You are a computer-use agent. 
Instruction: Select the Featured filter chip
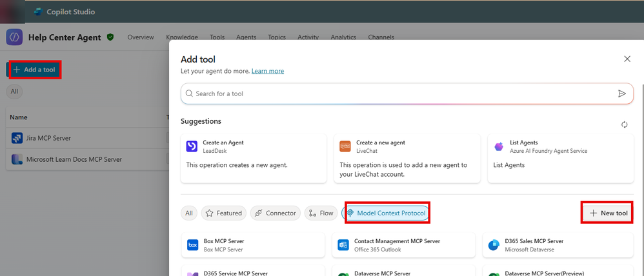(x=224, y=213)
